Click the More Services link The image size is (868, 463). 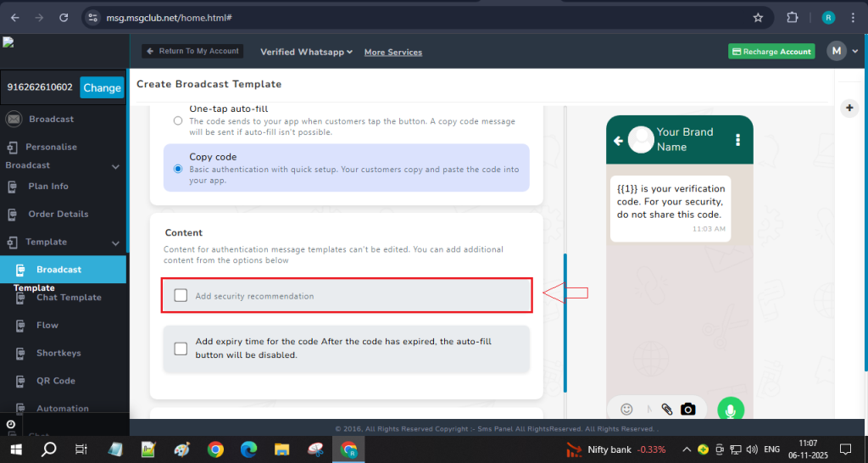tap(392, 53)
